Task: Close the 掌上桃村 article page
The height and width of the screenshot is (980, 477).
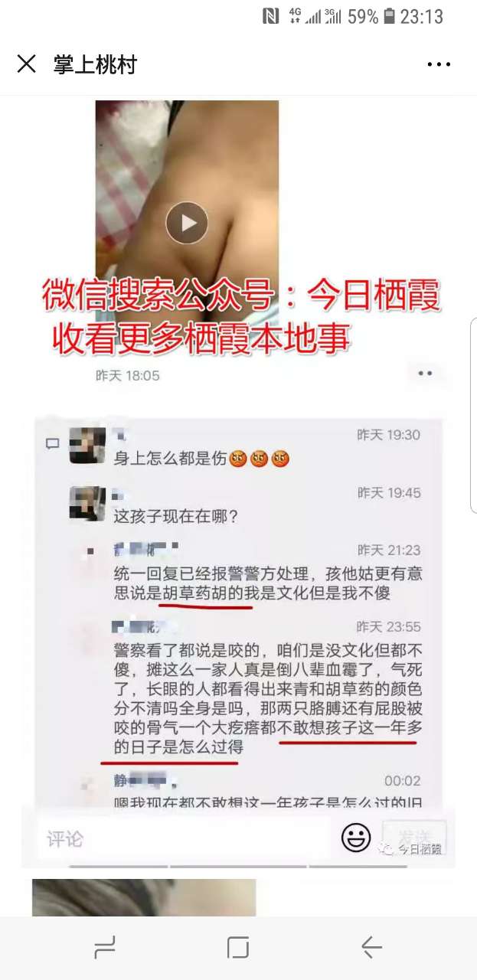Action: (x=26, y=64)
